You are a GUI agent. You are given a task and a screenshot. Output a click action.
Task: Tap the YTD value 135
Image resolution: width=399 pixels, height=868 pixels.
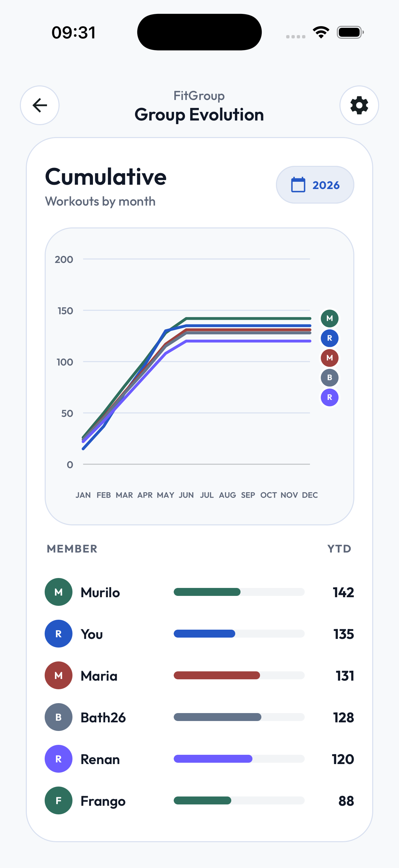point(344,634)
